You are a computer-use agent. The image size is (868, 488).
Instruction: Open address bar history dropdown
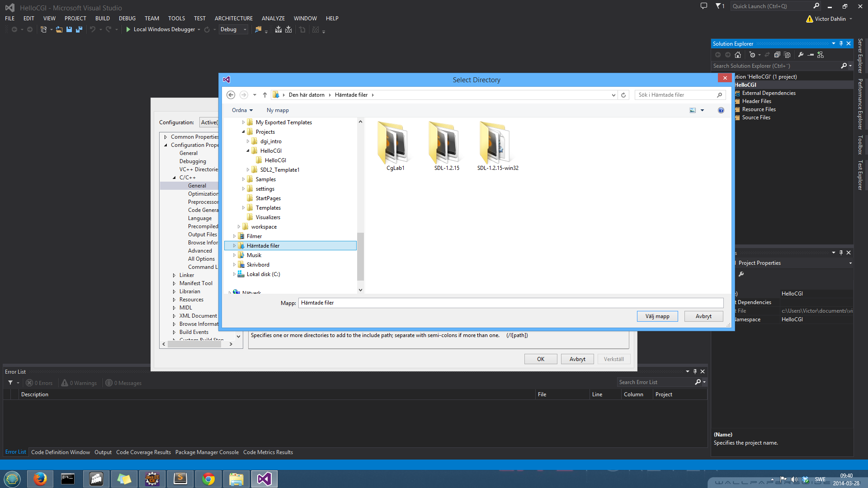point(613,95)
